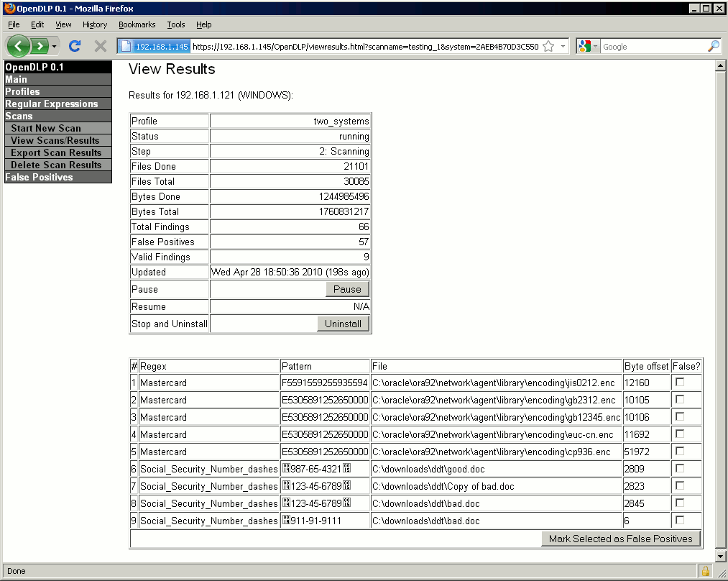This screenshot has width=728, height=581.
Task: Click the padlock security icon in status bar
Action: tap(705, 571)
